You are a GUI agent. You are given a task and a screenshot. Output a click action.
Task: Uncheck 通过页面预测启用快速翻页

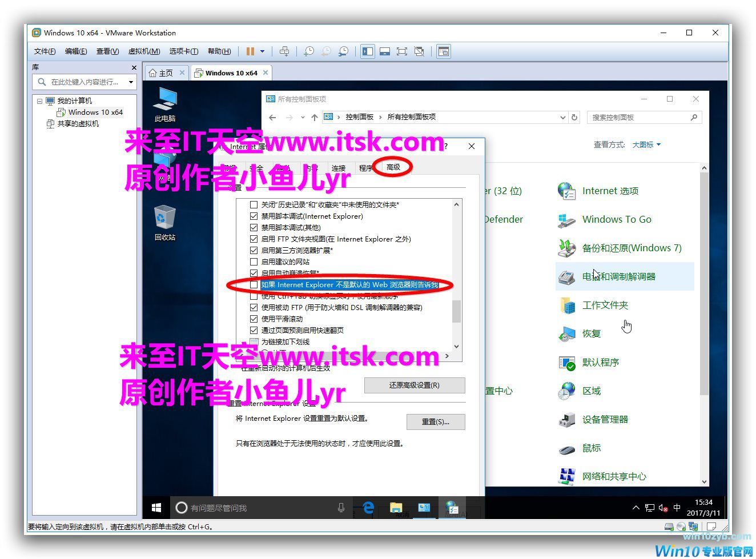(x=254, y=330)
